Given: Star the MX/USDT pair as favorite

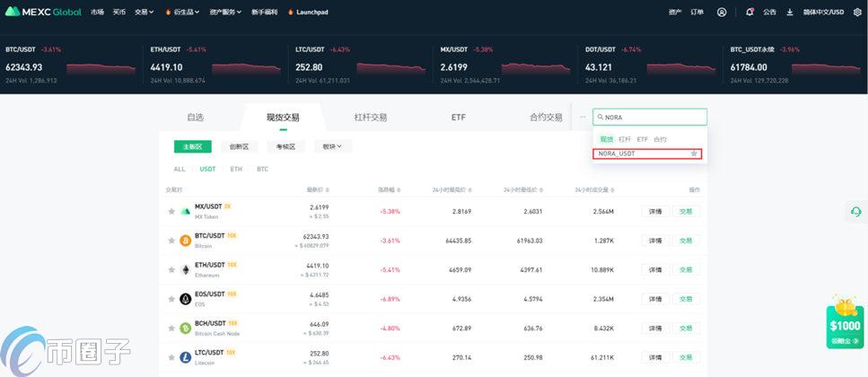Looking at the screenshot, I should tap(171, 212).
